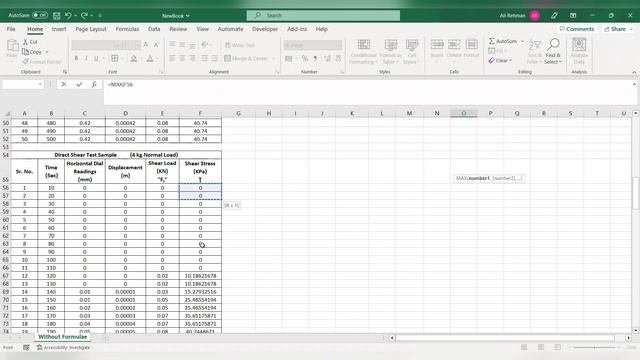Switch to Normal view icon
The width and height of the screenshot is (640, 360).
524,347
